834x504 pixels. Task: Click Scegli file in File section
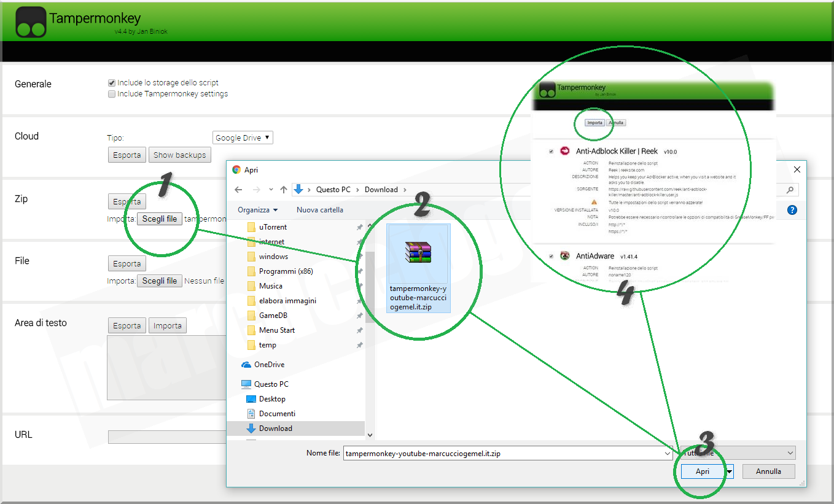tap(160, 281)
